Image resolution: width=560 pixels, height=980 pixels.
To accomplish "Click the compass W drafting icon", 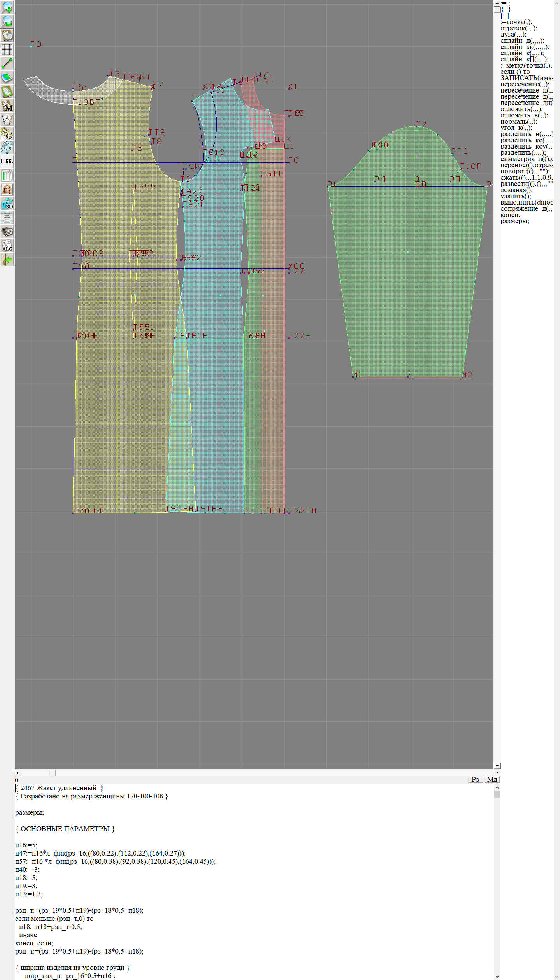I will pyautogui.click(x=7, y=119).
